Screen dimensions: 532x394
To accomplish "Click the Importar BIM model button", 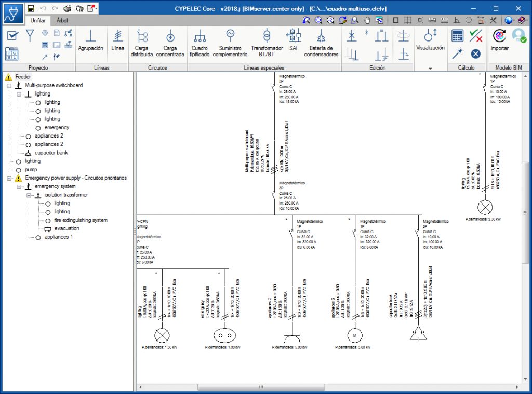I will pyautogui.click(x=499, y=40).
